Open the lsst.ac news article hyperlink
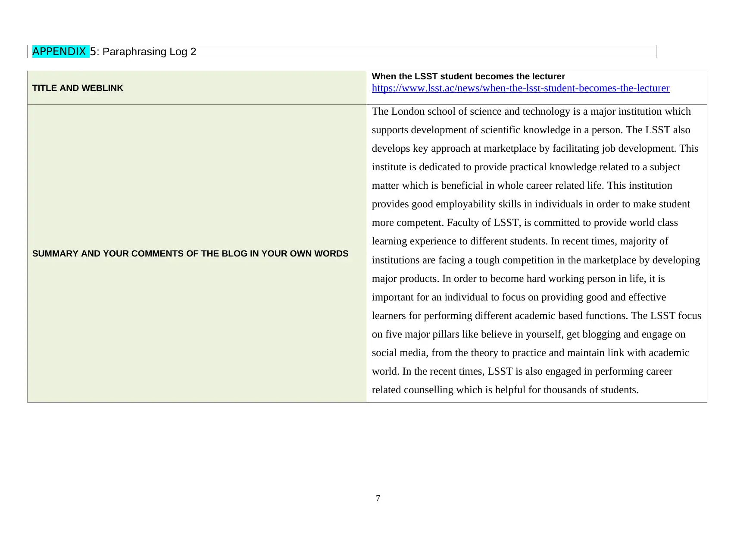This screenshot has height=535, width=756. (520, 88)
